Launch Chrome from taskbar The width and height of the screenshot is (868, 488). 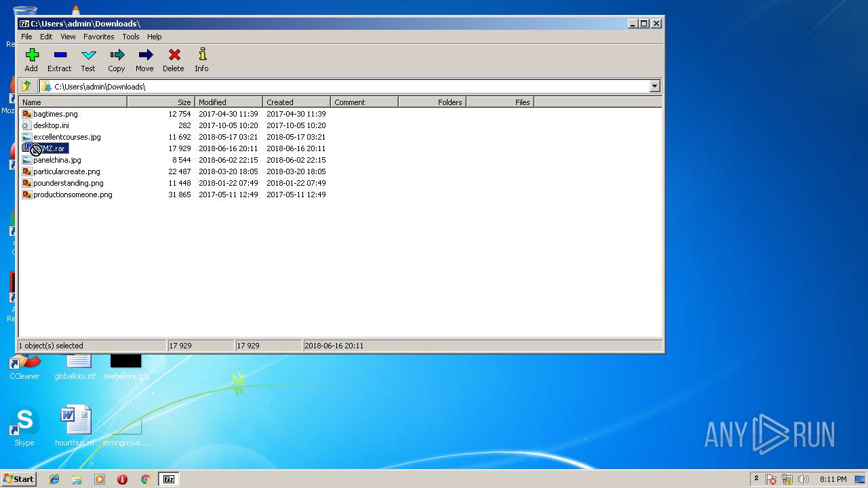coord(145,479)
